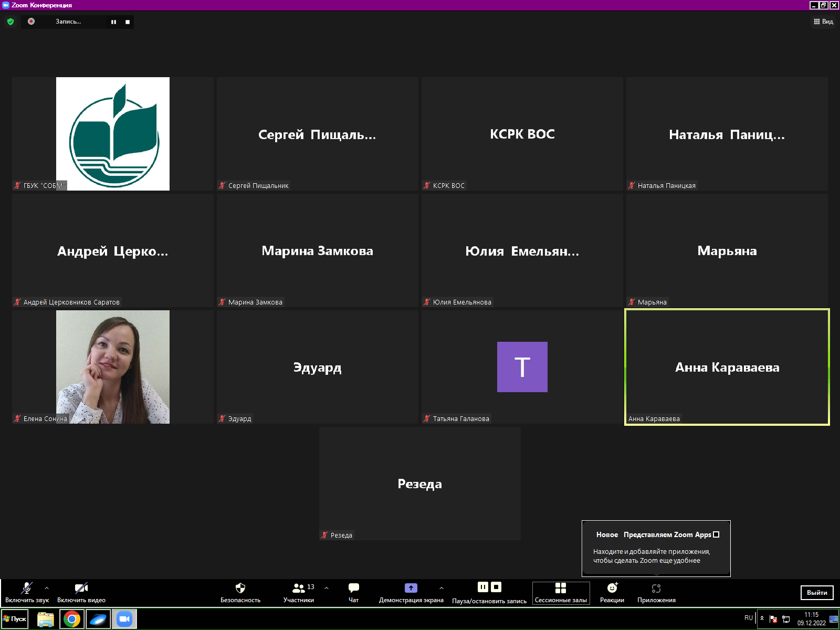Click the Leave (Выйти) button
Screen dimensions: 840x630
[x=816, y=593]
